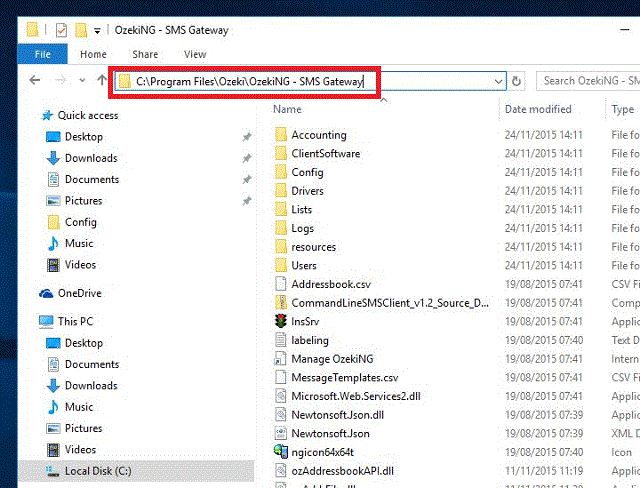This screenshot has width=640, height=488.
Task: Refresh the current folder view
Action: tap(516, 81)
